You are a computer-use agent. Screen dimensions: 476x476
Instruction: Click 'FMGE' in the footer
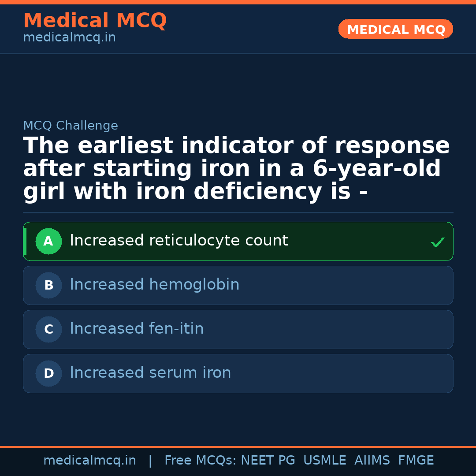tap(416, 461)
